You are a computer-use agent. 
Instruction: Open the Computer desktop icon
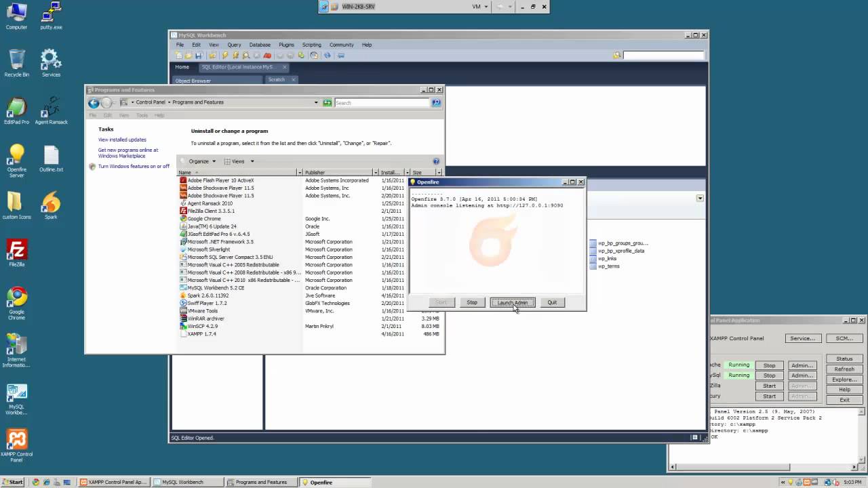(16, 16)
